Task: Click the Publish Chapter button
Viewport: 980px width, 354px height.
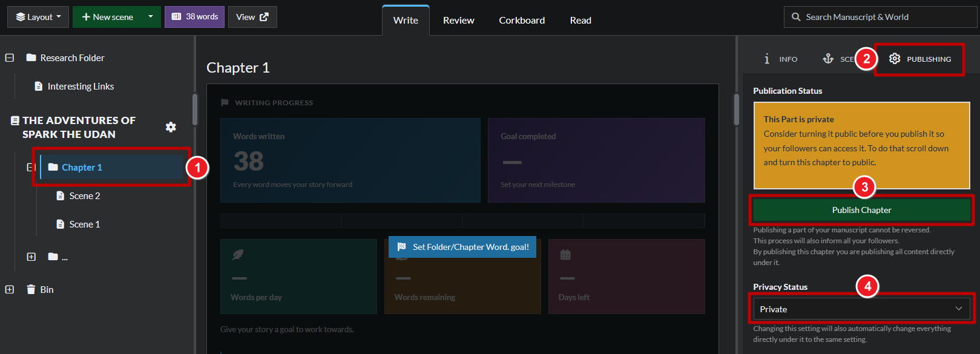Action: (x=861, y=210)
